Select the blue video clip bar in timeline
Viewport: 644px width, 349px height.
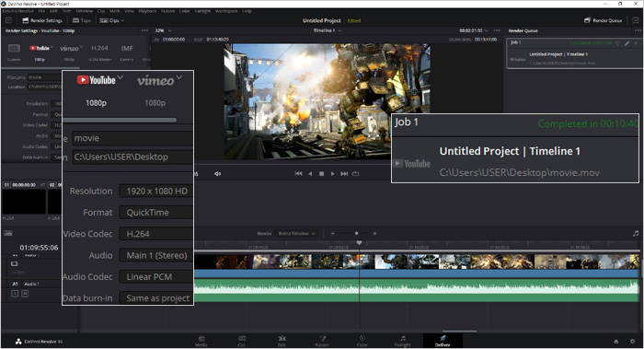click(417, 273)
